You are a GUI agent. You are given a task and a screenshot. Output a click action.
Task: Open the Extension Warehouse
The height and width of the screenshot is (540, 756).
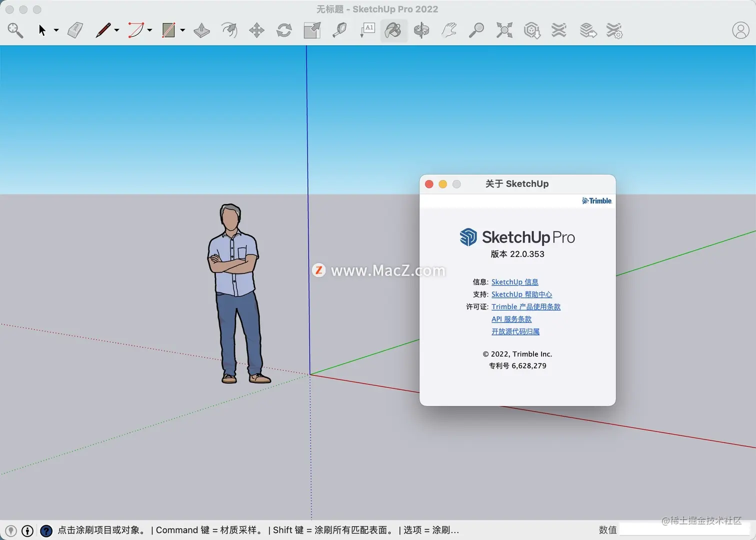coord(559,30)
